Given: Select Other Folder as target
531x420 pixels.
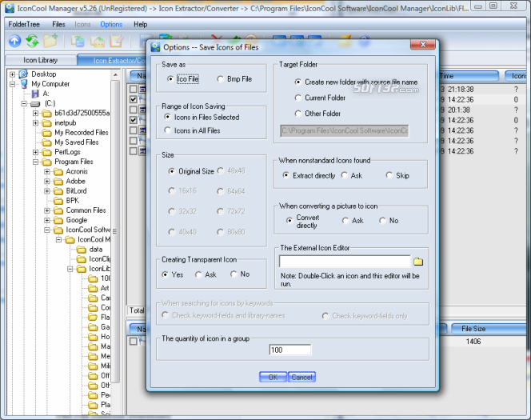Looking at the screenshot, I should 297,114.
